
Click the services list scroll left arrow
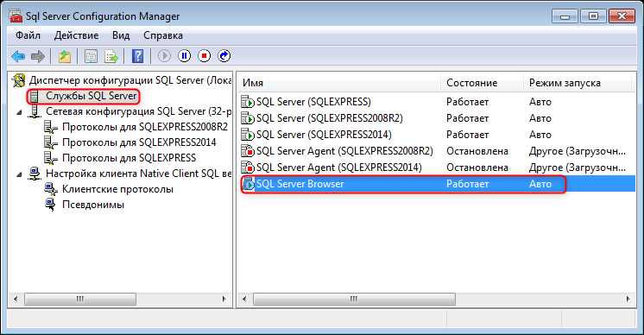[244, 299]
